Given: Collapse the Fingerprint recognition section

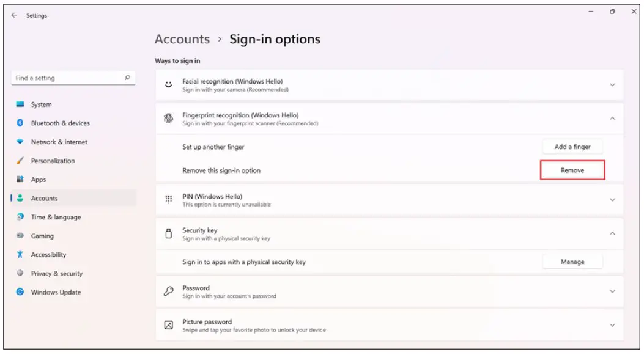Looking at the screenshot, I should coord(612,119).
